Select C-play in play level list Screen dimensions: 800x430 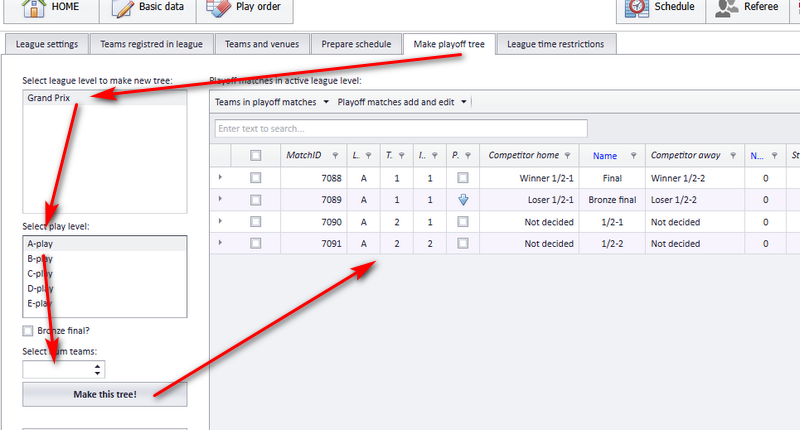coord(105,273)
